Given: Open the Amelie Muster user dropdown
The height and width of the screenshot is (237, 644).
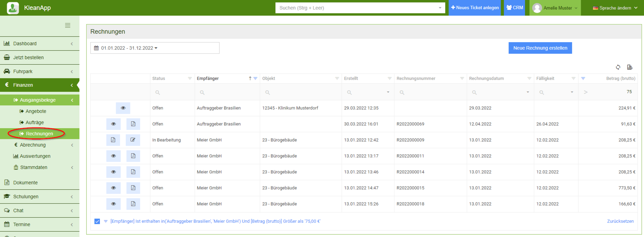Looking at the screenshot, I should [x=555, y=8].
